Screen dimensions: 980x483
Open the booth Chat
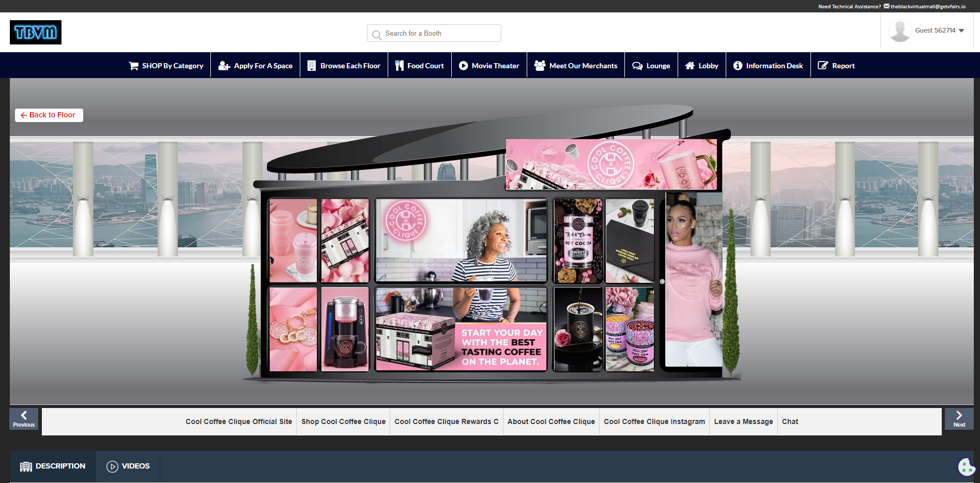tap(790, 421)
